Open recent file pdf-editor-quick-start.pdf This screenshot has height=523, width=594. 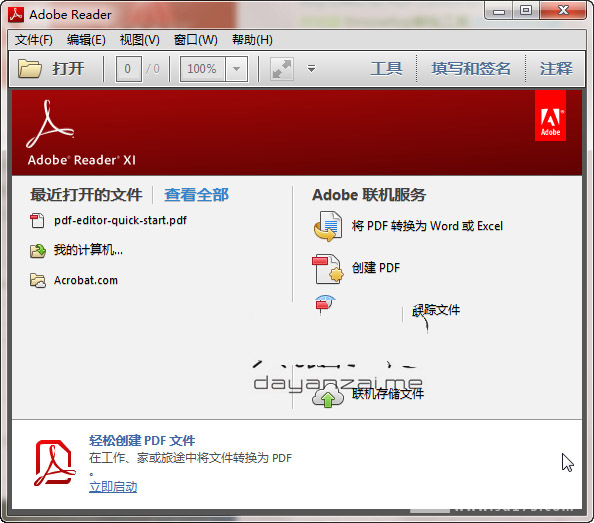click(120, 220)
